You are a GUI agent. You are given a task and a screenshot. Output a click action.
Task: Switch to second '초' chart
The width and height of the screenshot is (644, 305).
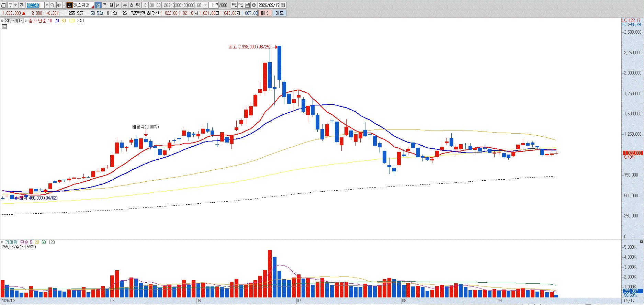[x=132, y=5]
